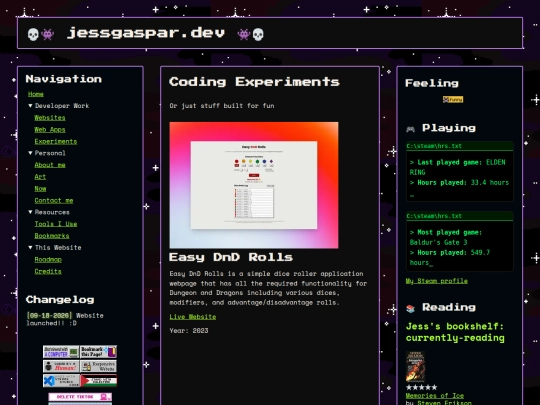Open the Tools I Use link
This screenshot has height=405, width=540.
click(56, 224)
